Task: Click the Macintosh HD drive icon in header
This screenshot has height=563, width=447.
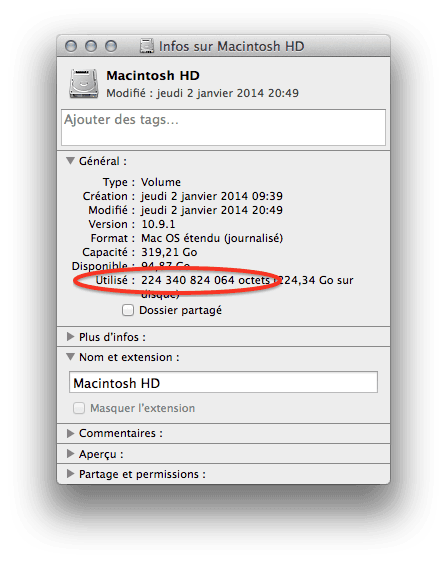Action: [84, 84]
